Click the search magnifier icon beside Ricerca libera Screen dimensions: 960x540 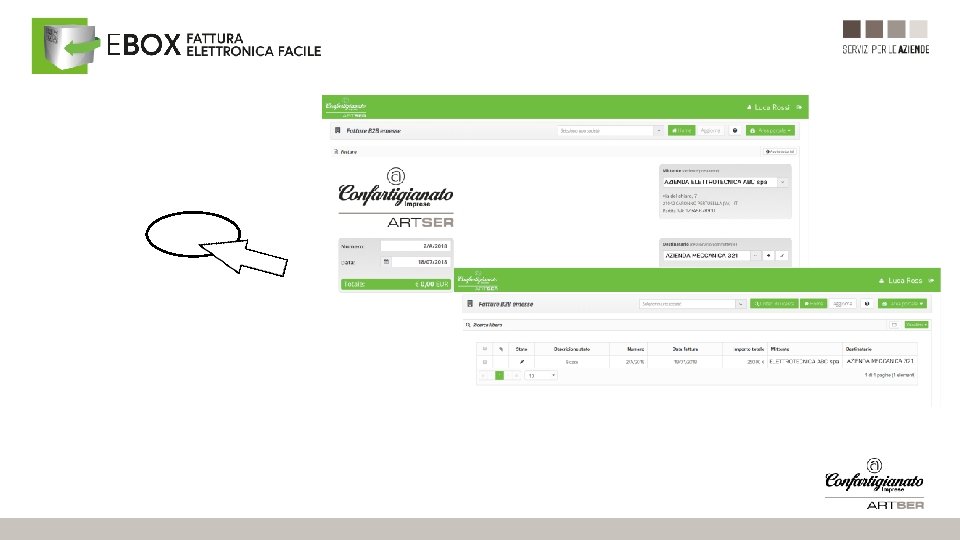point(468,325)
